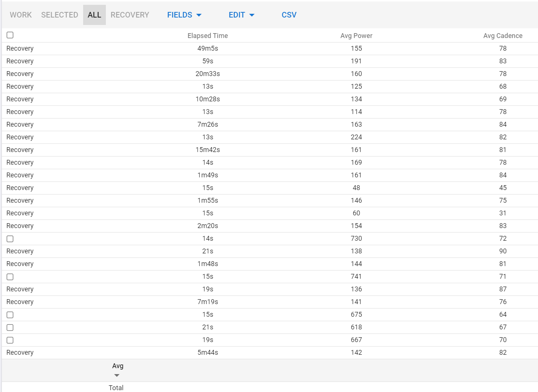The height and width of the screenshot is (392, 538).
Task: Open the FIELDS dropdown menu
Action: pyautogui.click(x=184, y=15)
